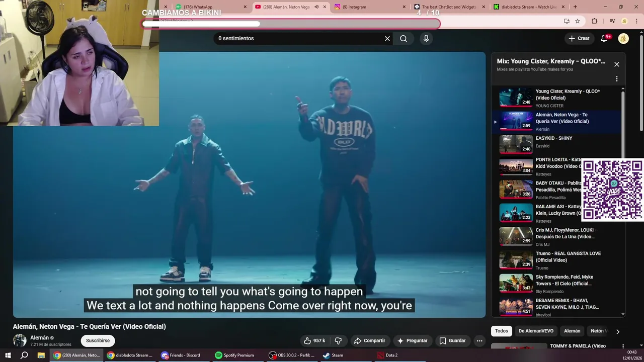644x362 pixels.
Task: Open Chrome three-dot menu
Action: (x=636, y=21)
